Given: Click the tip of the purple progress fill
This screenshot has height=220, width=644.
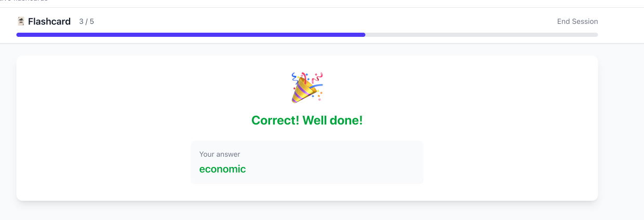Looking at the screenshot, I should 364,35.
